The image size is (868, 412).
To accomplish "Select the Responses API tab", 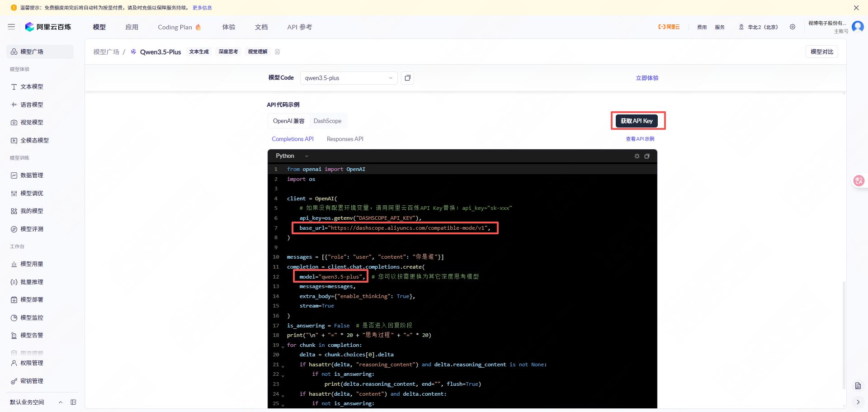I will pyautogui.click(x=345, y=139).
